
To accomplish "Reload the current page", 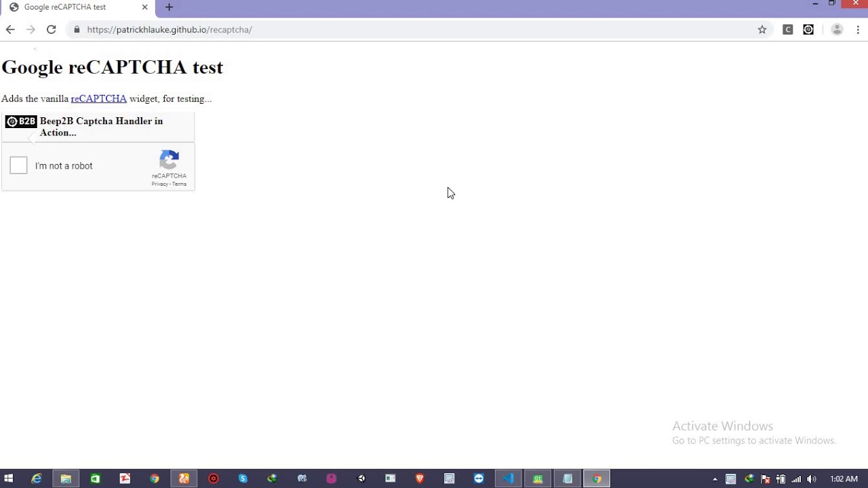I will 51,29.
